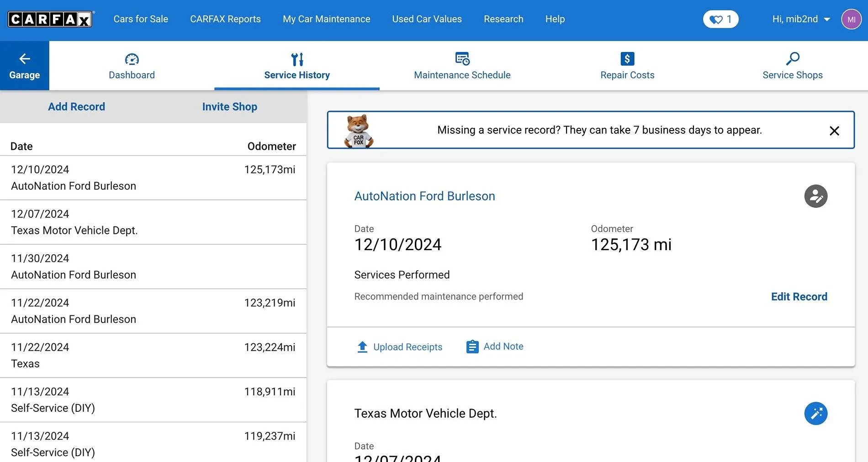Select My Car Maintenance in top navigation

[x=326, y=19]
